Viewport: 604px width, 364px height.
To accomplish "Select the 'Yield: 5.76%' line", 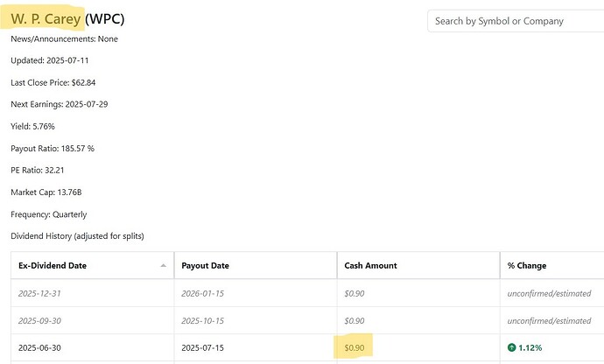I will click(32, 126).
